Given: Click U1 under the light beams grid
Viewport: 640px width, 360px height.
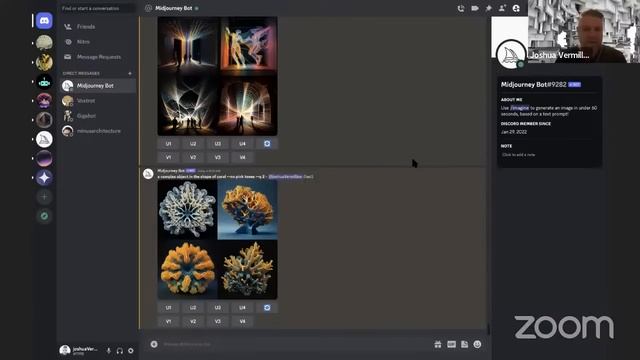Looking at the screenshot, I should (169, 144).
